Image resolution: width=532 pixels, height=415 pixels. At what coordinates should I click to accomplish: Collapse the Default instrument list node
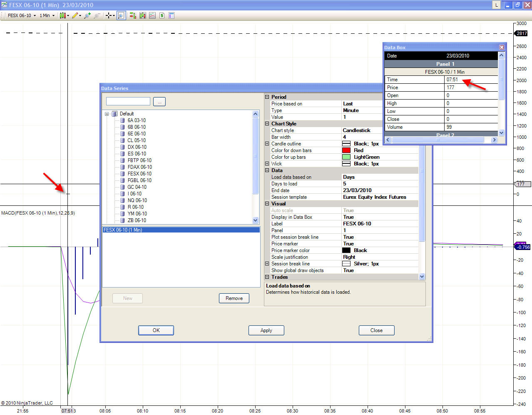point(107,114)
